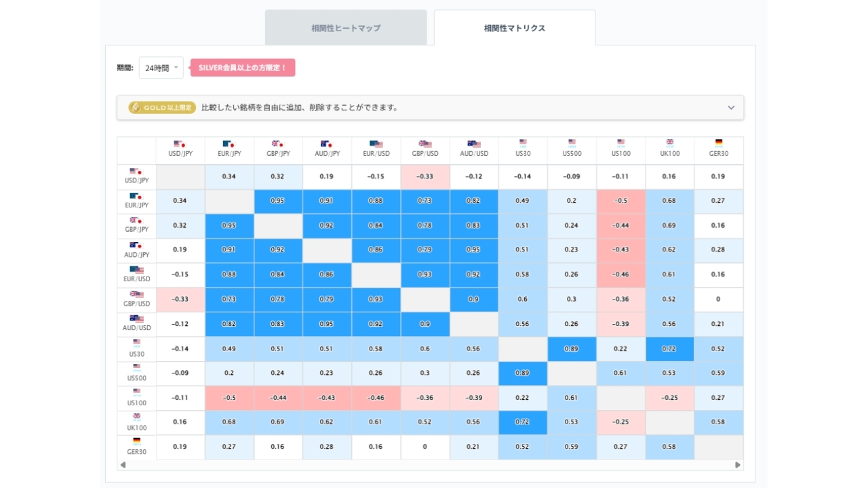Select the 0.58 cell in GER30 row

tap(670, 447)
